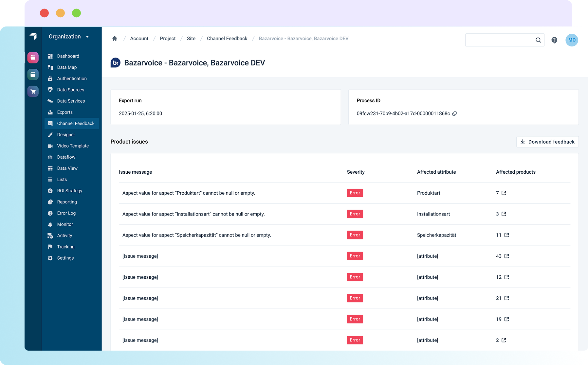
Task: Go to Authentication in the sidebar
Action: coord(72,78)
